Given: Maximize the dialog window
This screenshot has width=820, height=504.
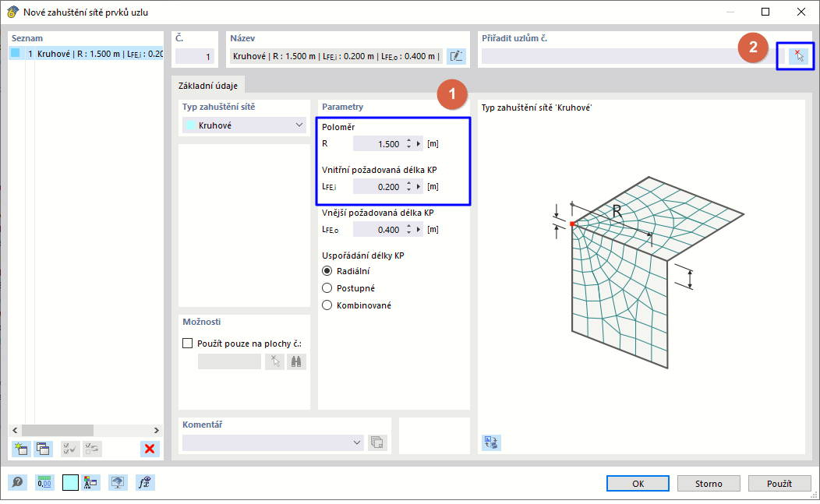Looking at the screenshot, I should point(765,12).
